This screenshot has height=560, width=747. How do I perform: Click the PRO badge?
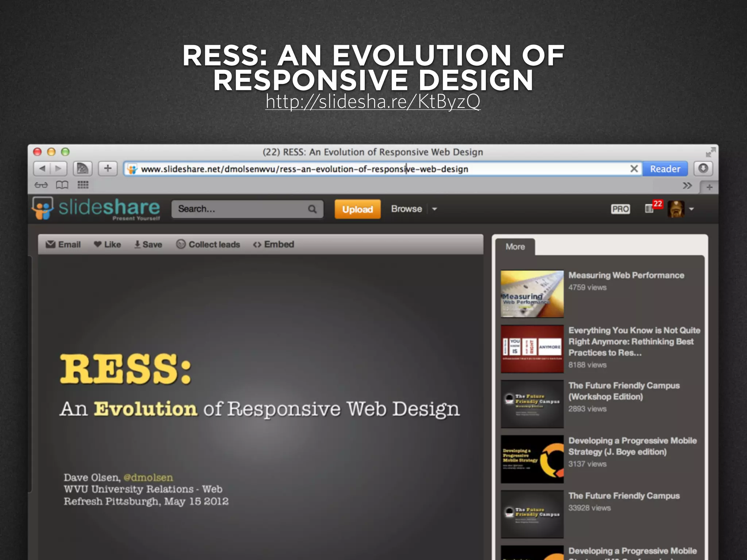tap(620, 209)
